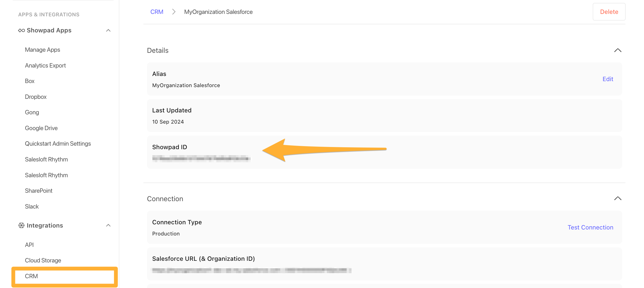Viewport: 644px width, 288px height.
Task: Click the breadcrumb separator arrow icon
Action: (x=174, y=12)
